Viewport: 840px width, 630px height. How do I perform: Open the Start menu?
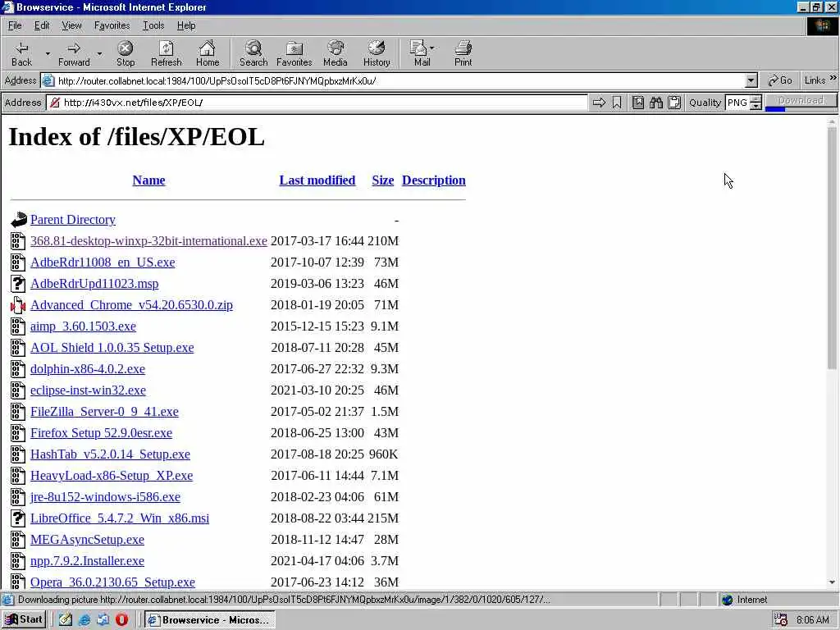pyautogui.click(x=24, y=620)
